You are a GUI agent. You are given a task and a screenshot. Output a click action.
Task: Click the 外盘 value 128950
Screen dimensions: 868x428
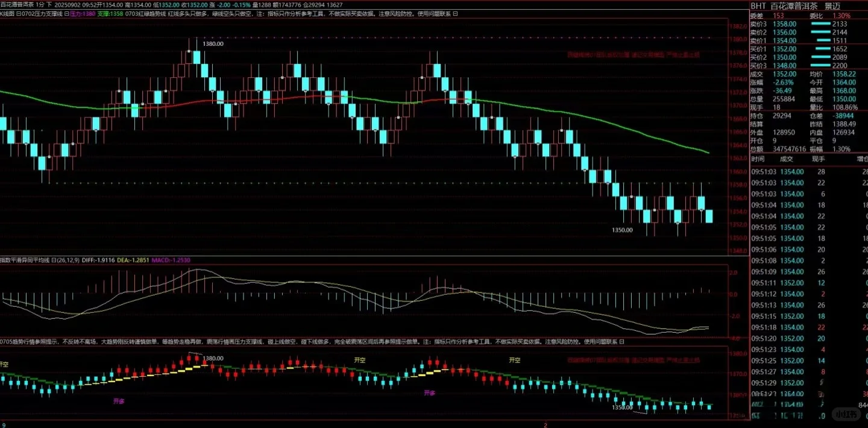(x=784, y=133)
